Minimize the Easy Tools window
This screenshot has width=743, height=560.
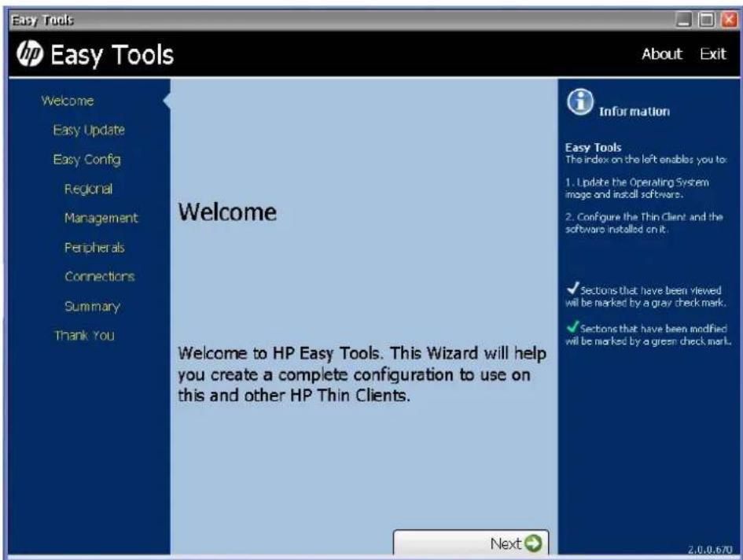click(683, 20)
